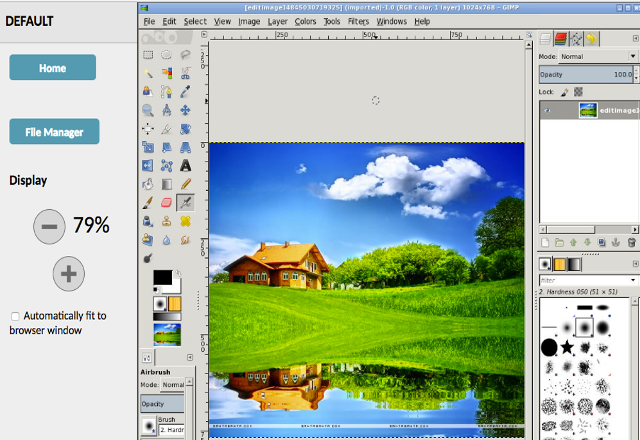Select the Blend gradient tool
This screenshot has height=440, width=640.
167,184
